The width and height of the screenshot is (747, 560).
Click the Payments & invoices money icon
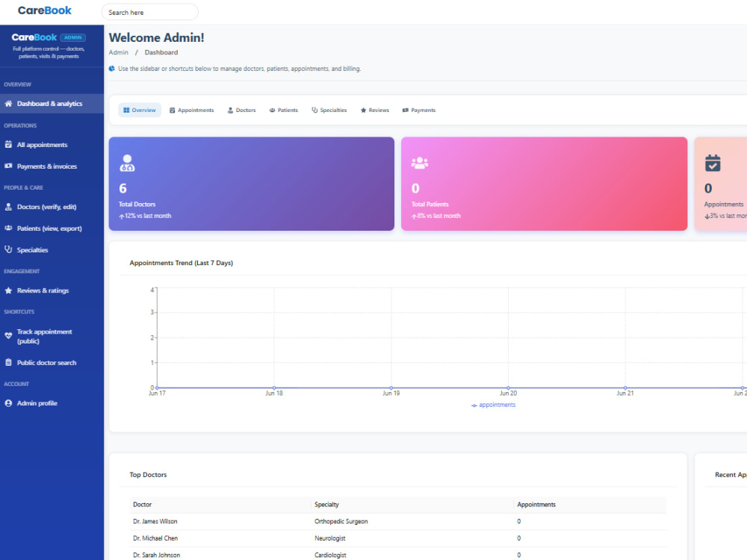(8, 166)
